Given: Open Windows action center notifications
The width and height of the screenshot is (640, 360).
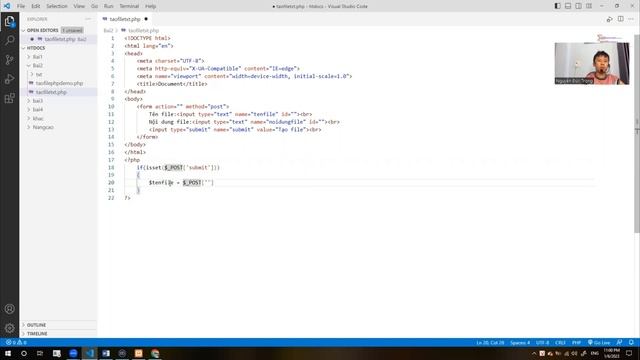Looking at the screenshot, I should (x=629, y=353).
